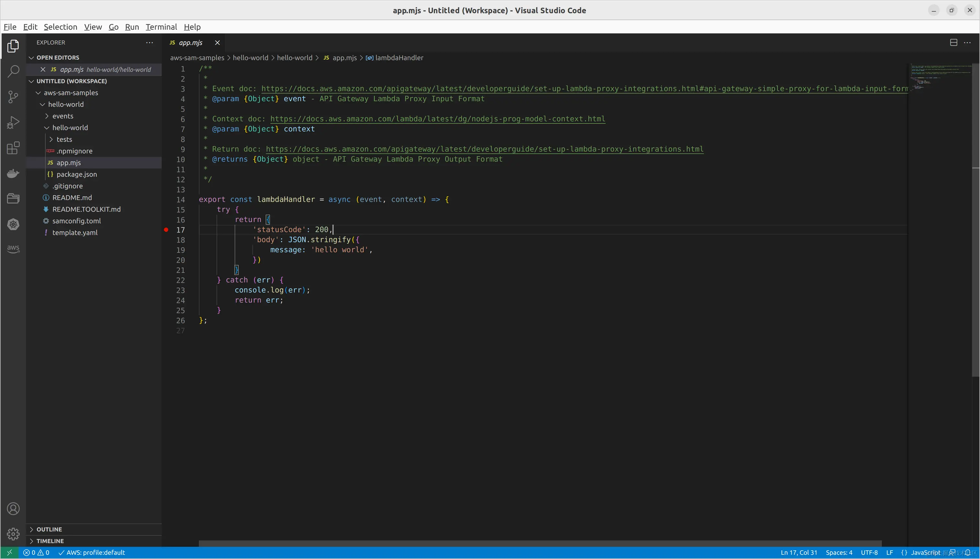The width and height of the screenshot is (980, 559).
Task: Open the Search view in activity bar
Action: point(13,71)
